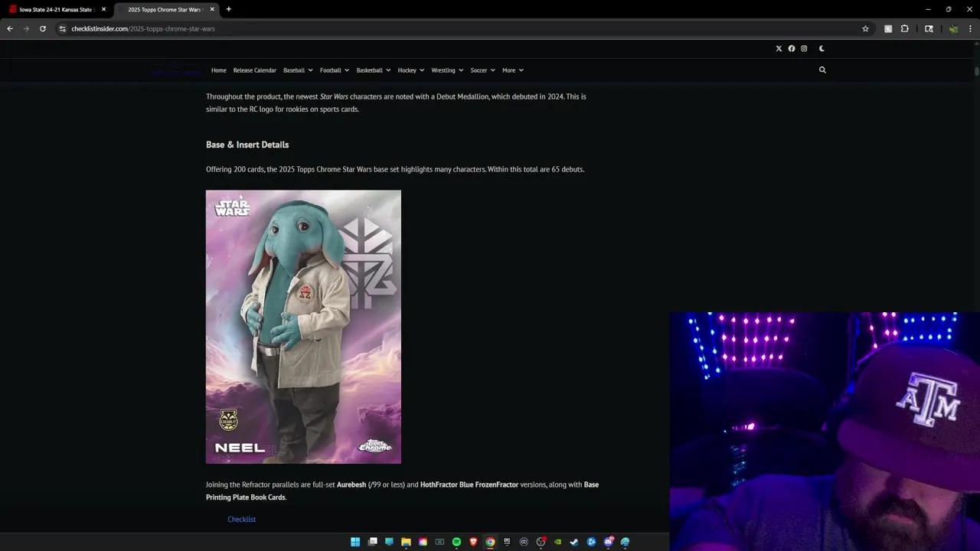This screenshot has height=551, width=980.
Task: Open the Windows Start menu
Action: point(355,542)
